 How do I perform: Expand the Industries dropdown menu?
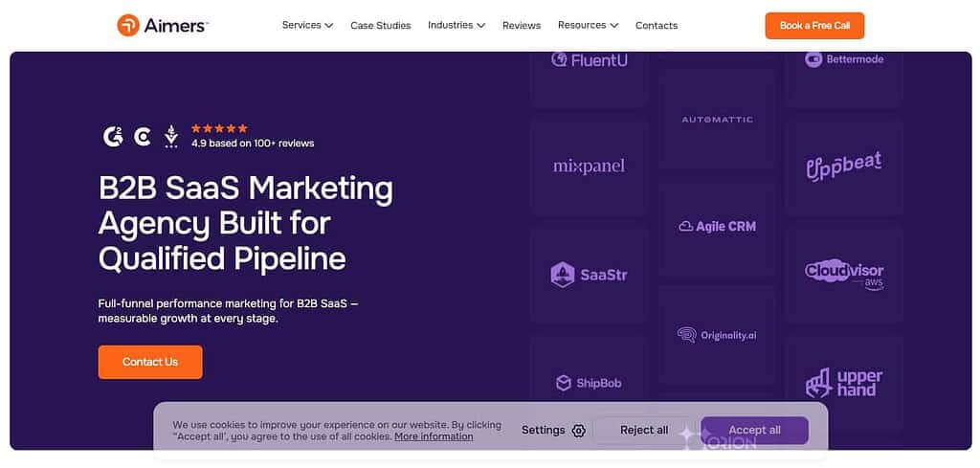tap(457, 25)
